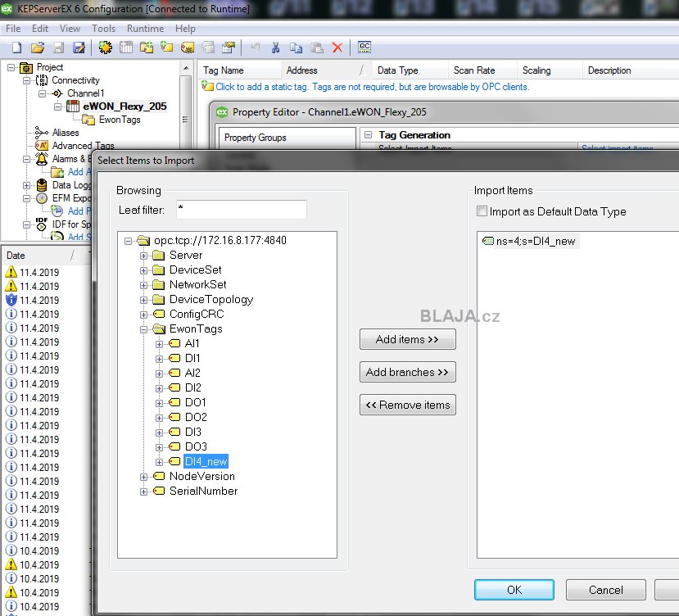
Task: Open the Help menu
Action: click(x=185, y=29)
